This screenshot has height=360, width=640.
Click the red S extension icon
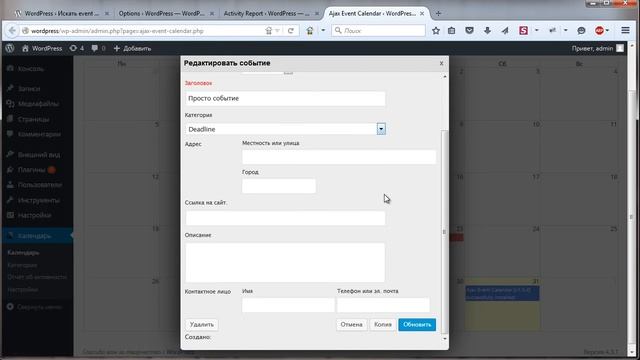click(523, 31)
